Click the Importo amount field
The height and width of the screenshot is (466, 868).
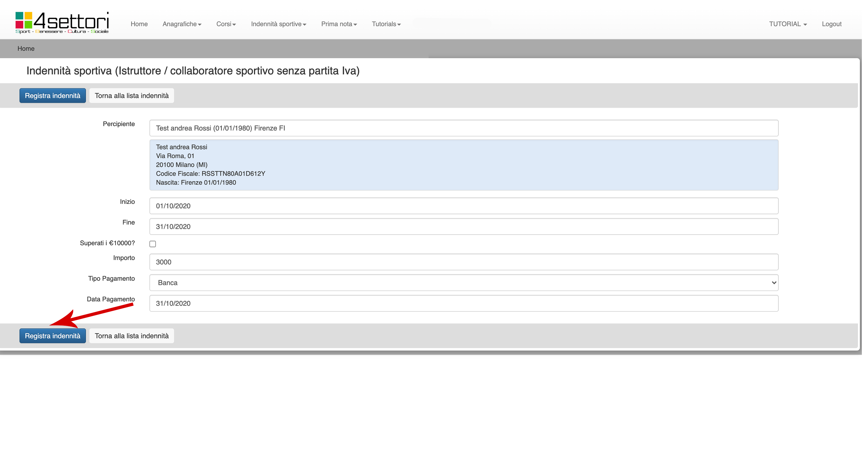(x=464, y=262)
